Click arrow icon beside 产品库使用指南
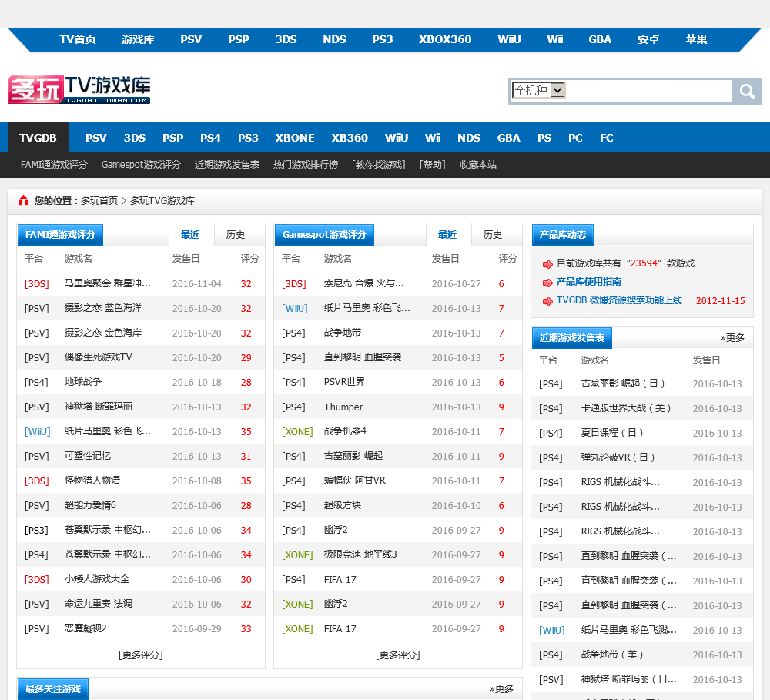The width and height of the screenshot is (770, 700). point(547,283)
